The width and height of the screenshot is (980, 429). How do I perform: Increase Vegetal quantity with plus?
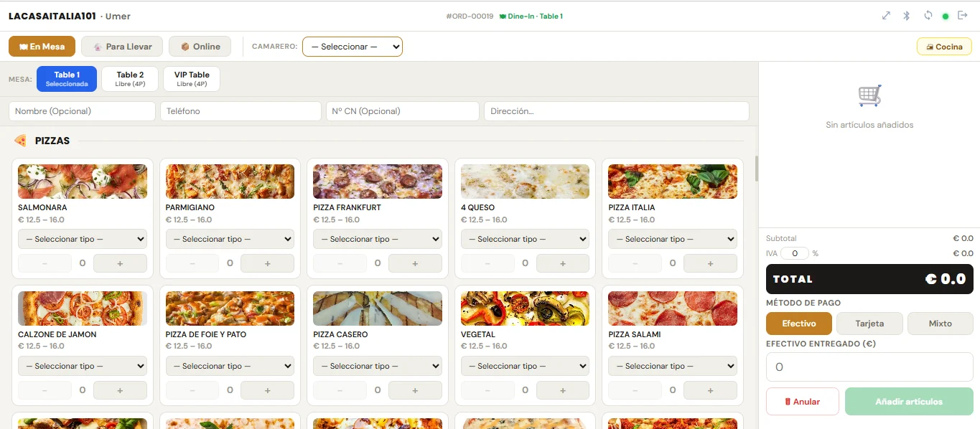563,390
